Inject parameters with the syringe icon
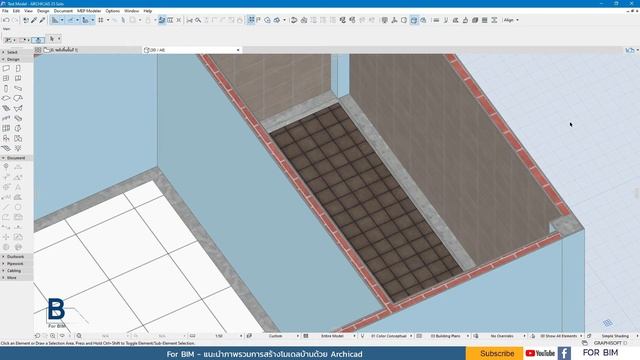 (x=42, y=20)
